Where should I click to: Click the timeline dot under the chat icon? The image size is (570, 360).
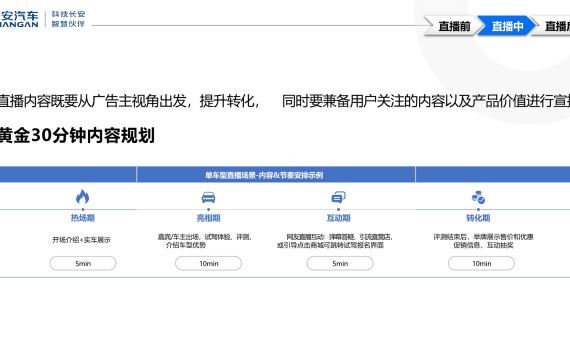pos(338,209)
